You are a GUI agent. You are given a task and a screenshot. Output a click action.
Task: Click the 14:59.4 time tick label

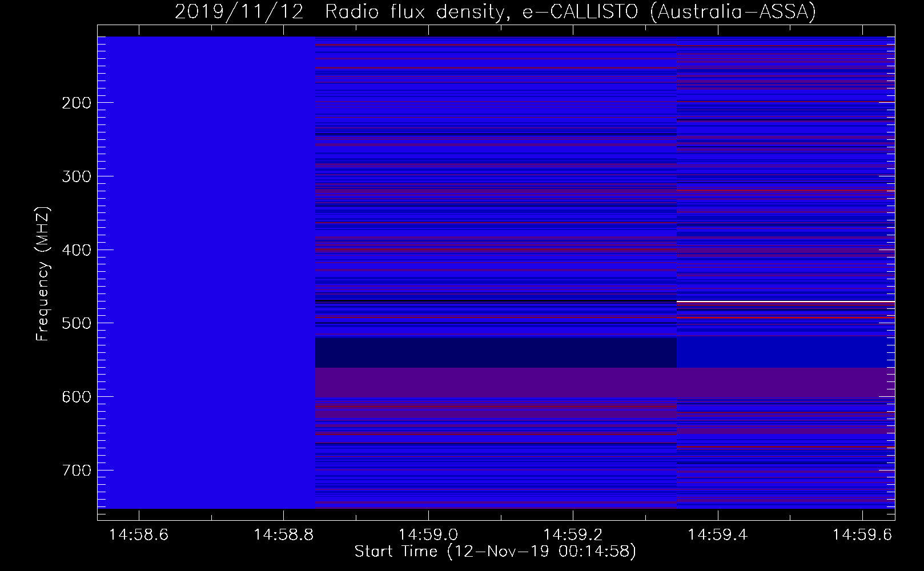tap(718, 534)
